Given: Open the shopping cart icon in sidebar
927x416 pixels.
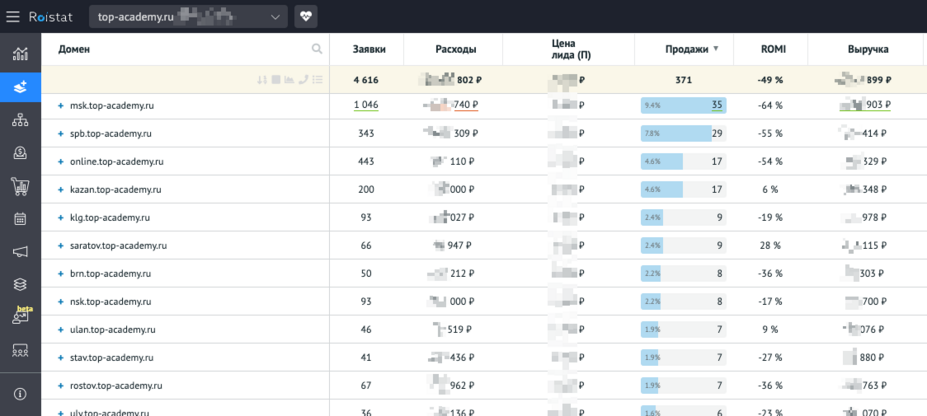Looking at the screenshot, I should tap(20, 186).
